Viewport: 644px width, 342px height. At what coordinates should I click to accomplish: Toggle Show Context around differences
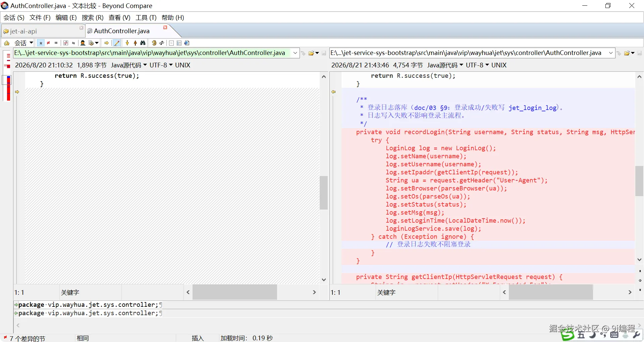pos(66,43)
